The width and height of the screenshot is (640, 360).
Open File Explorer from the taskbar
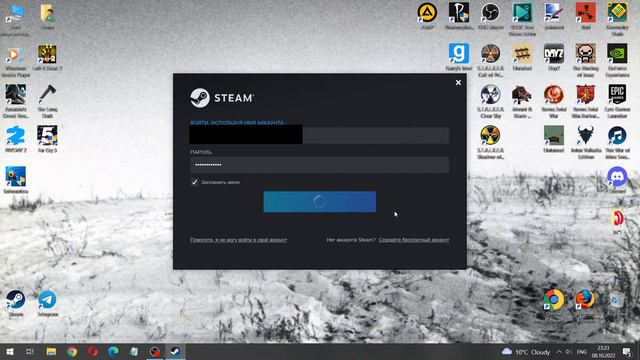[x=51, y=351]
